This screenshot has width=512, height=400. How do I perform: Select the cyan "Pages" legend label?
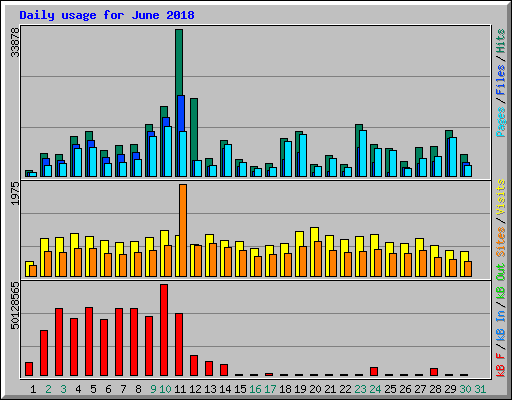(501, 122)
